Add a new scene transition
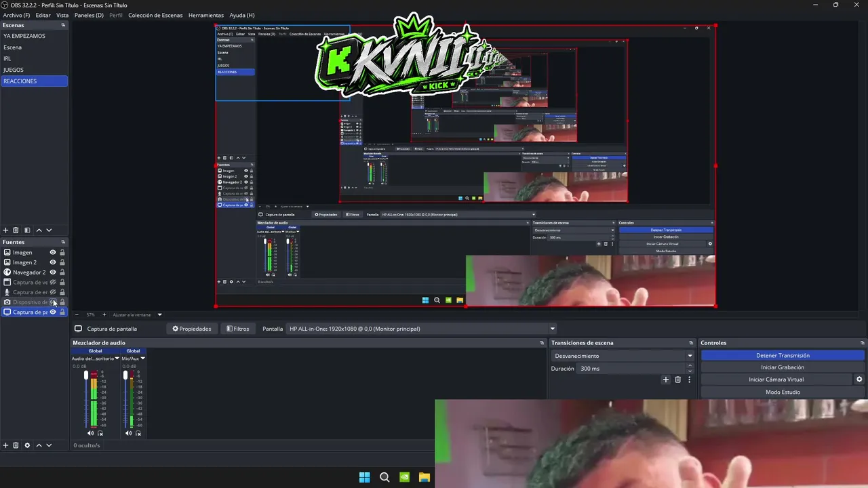Screen dimensions: 868x488 tap(666, 380)
